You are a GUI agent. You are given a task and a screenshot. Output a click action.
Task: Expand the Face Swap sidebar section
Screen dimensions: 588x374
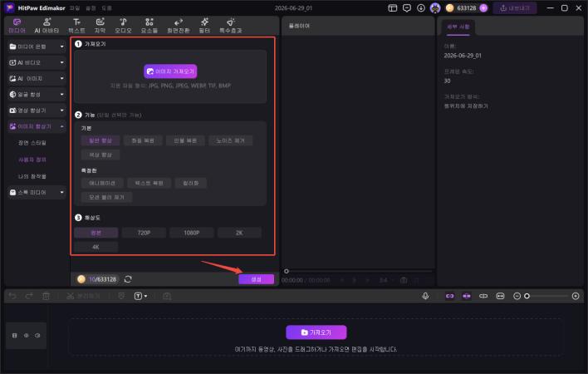click(x=37, y=94)
